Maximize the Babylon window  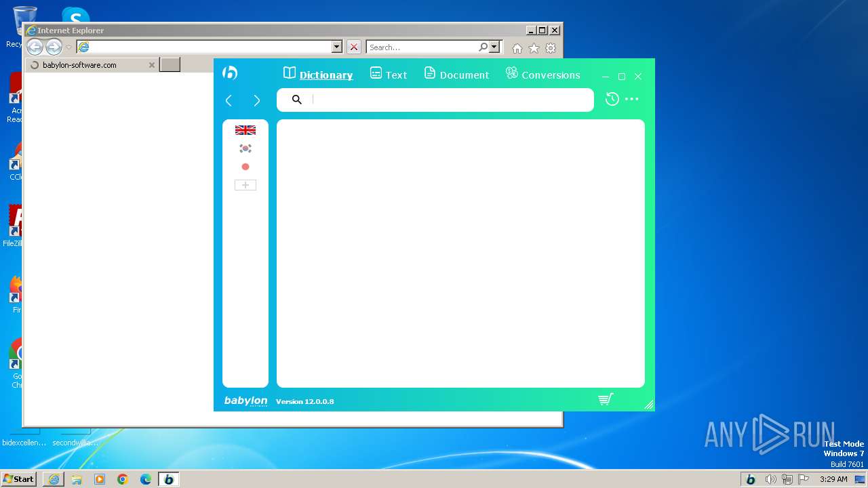(622, 77)
